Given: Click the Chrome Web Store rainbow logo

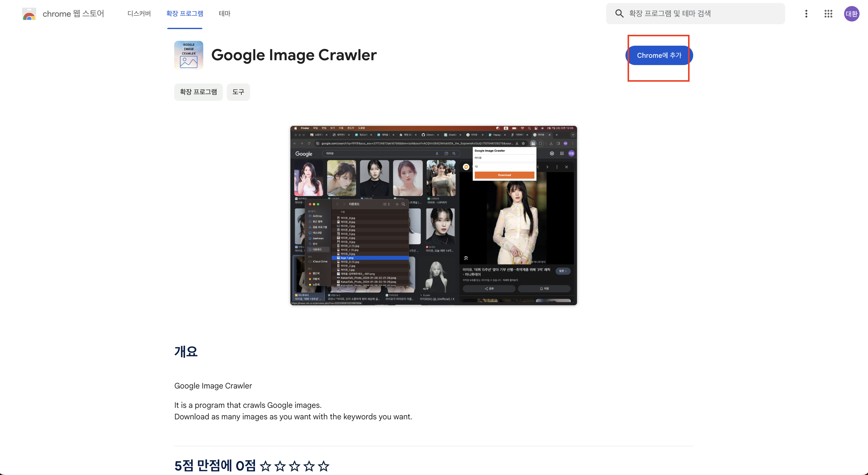Looking at the screenshot, I should click(x=29, y=14).
